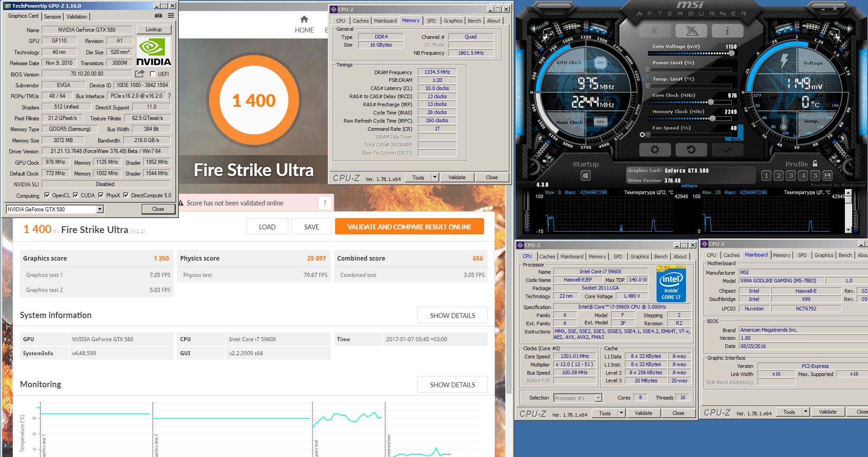Click the LOAD button in 3DMark
This screenshot has width=868, height=457.
click(267, 227)
